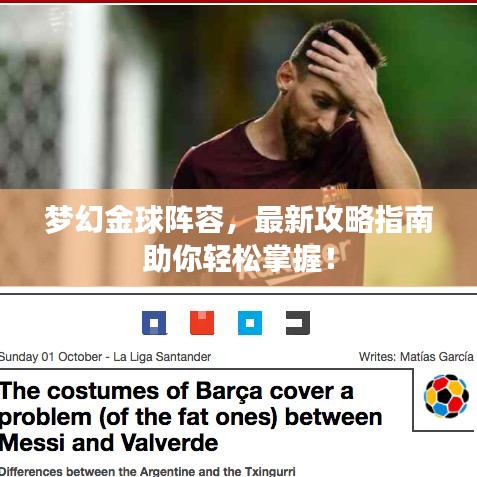
Task: Select the 'La Liga Santander' category link
Action: (162, 357)
